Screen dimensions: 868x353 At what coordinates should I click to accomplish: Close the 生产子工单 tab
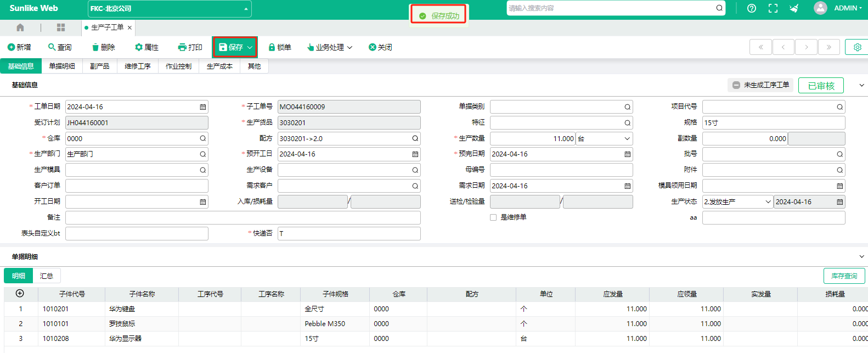point(129,27)
